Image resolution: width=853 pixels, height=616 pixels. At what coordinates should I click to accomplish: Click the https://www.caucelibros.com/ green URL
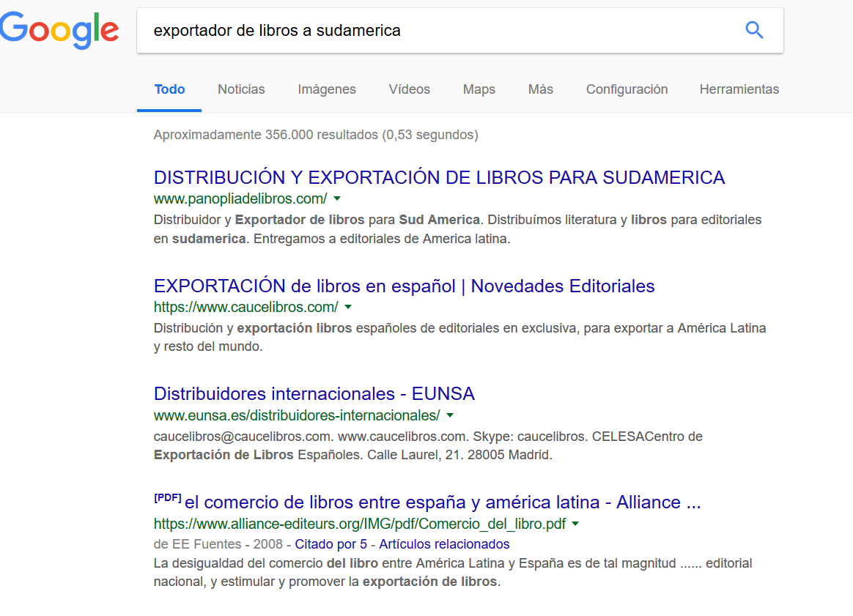[x=246, y=307]
